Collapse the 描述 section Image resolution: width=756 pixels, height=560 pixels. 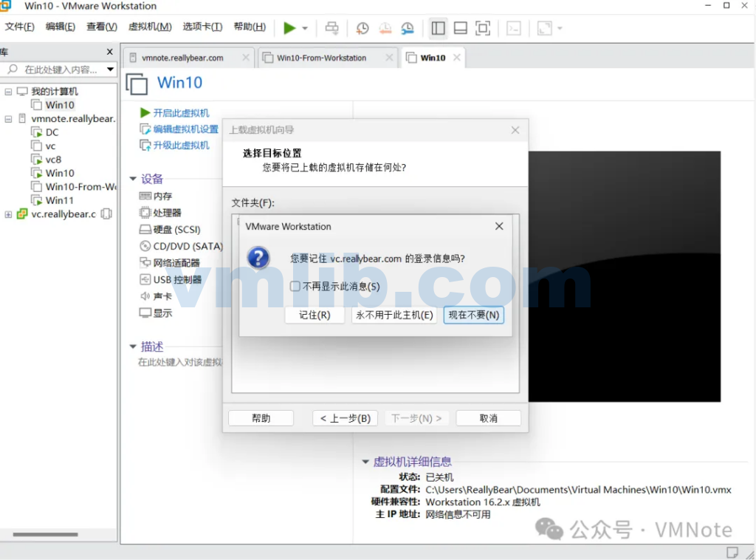coord(133,346)
